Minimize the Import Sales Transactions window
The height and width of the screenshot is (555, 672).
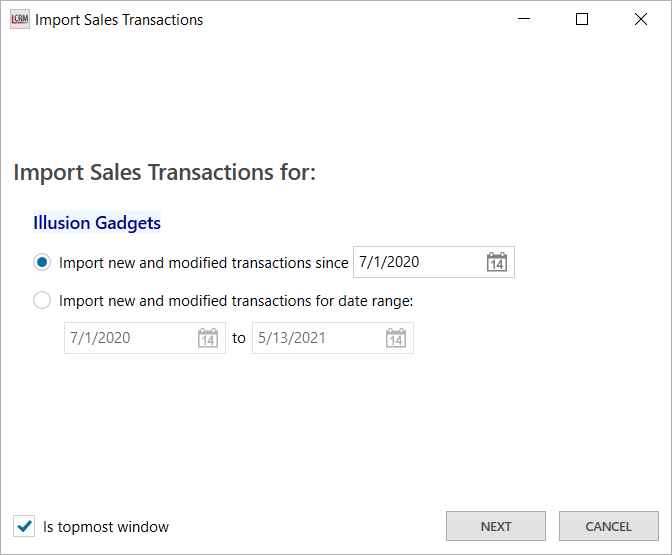[524, 19]
